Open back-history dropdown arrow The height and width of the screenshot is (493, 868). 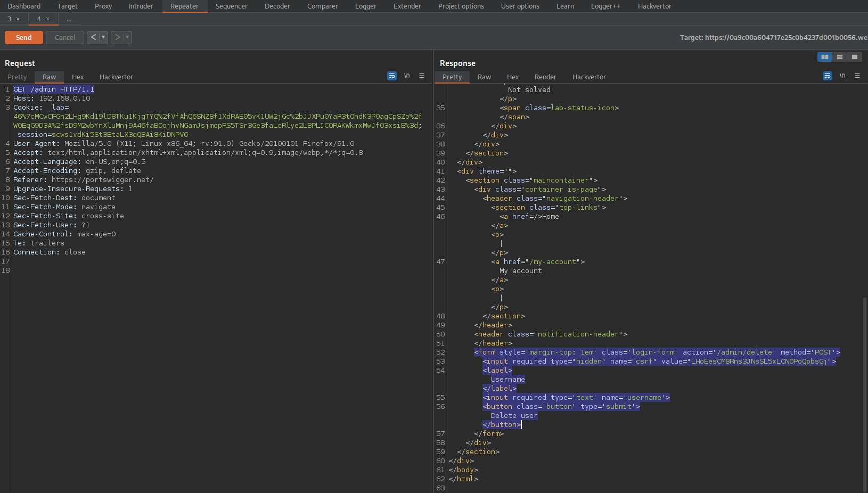(104, 37)
